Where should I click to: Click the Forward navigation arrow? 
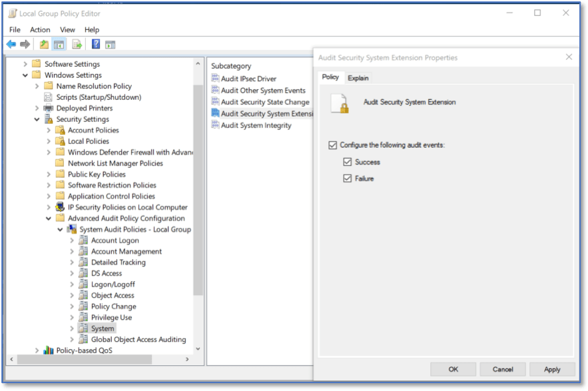(25, 44)
